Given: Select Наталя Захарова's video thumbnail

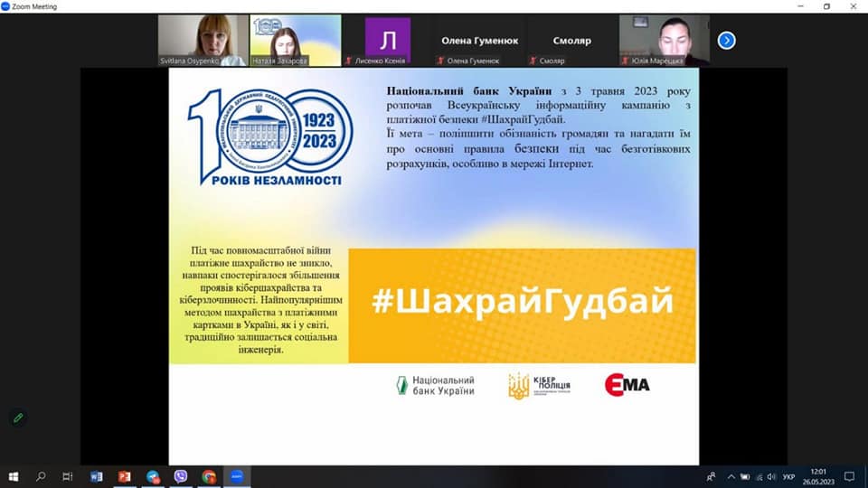Looking at the screenshot, I should point(296,41).
